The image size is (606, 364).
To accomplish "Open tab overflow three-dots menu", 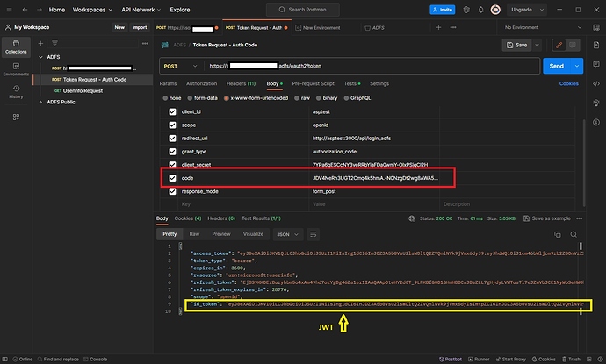I will (453, 27).
